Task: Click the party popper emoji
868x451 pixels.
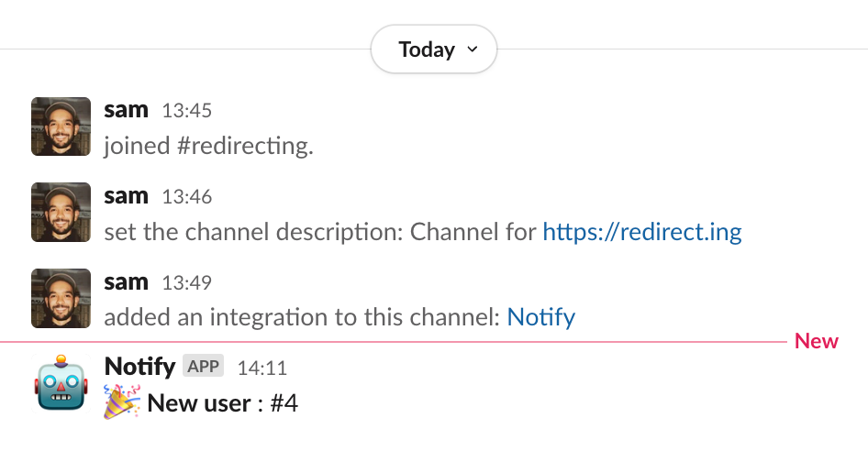Action: [122, 403]
